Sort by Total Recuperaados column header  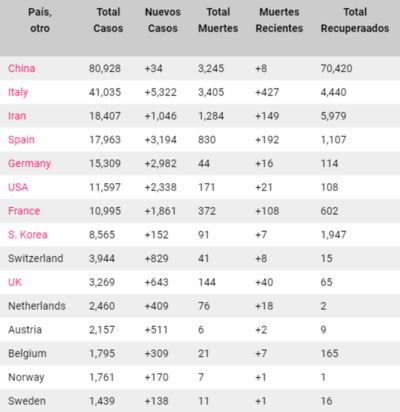click(355, 20)
